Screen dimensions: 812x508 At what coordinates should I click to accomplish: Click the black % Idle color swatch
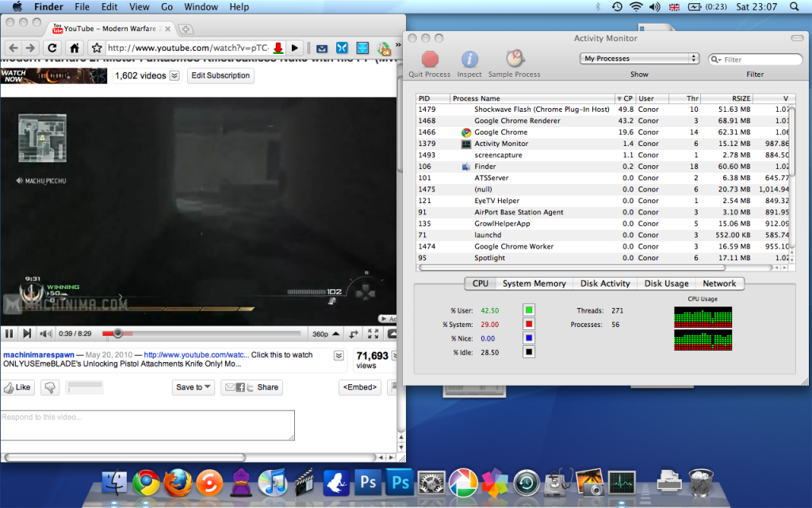tap(529, 352)
